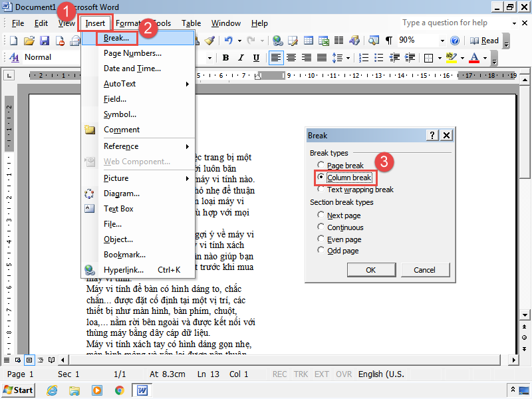Expand font color dropdown arrow
The width and height of the screenshot is (532, 399).
click(485, 58)
